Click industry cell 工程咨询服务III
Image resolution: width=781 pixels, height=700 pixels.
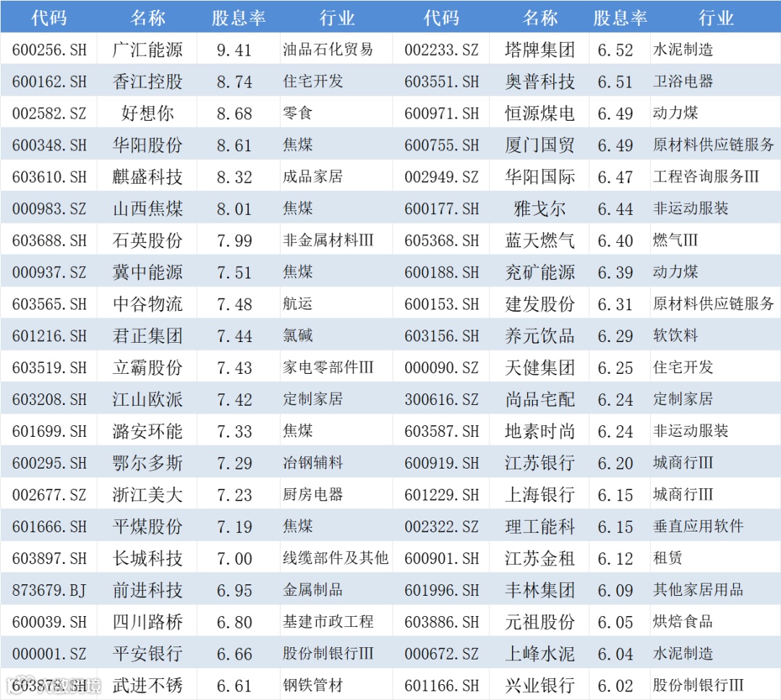(x=706, y=176)
